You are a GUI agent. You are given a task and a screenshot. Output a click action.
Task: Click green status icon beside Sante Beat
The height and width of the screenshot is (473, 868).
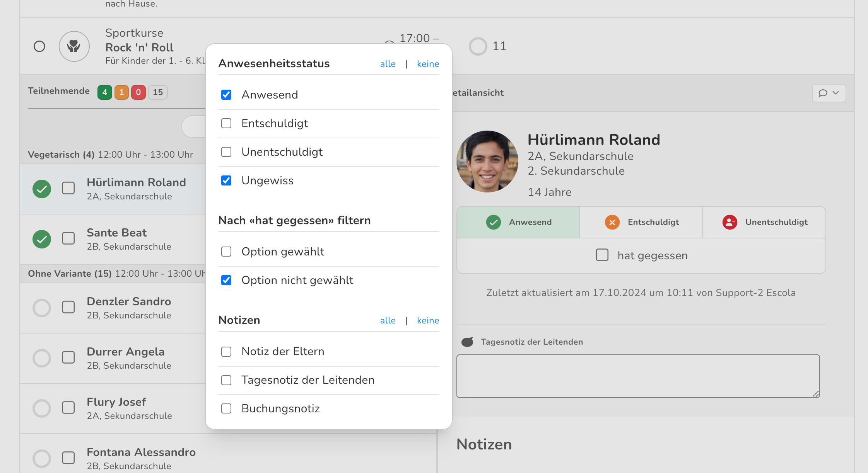point(42,239)
